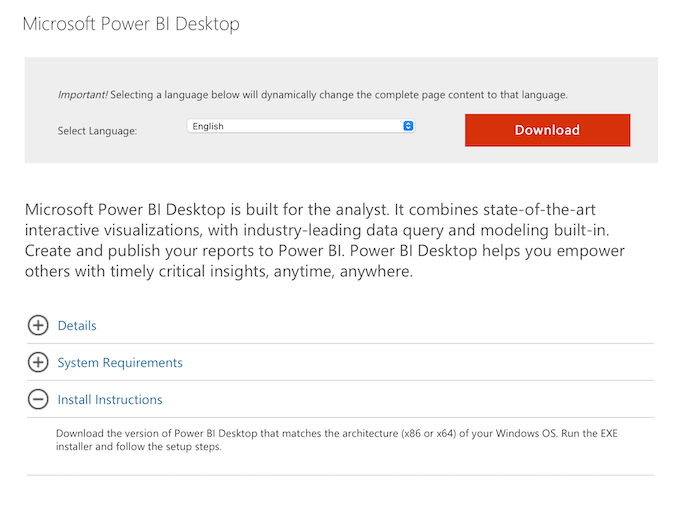
Task: Click the red Download button
Action: [547, 130]
